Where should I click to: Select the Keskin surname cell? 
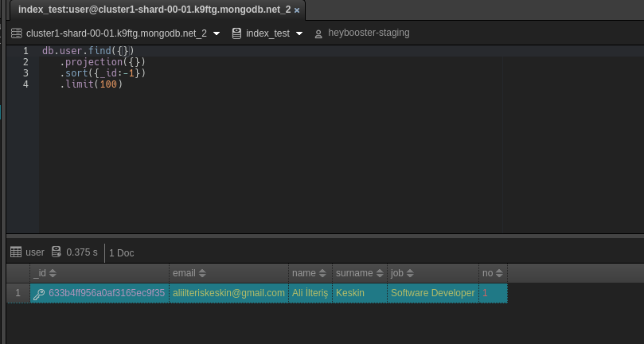[360, 293]
